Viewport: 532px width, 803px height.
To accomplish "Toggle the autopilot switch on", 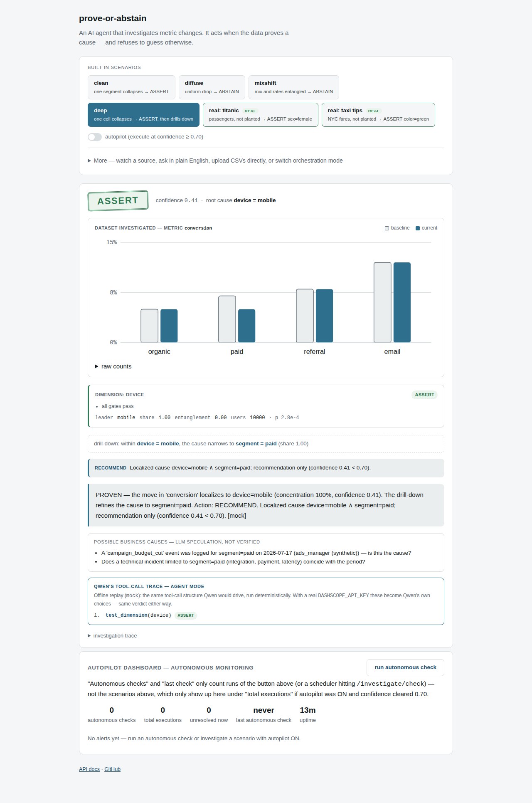I will (x=95, y=137).
